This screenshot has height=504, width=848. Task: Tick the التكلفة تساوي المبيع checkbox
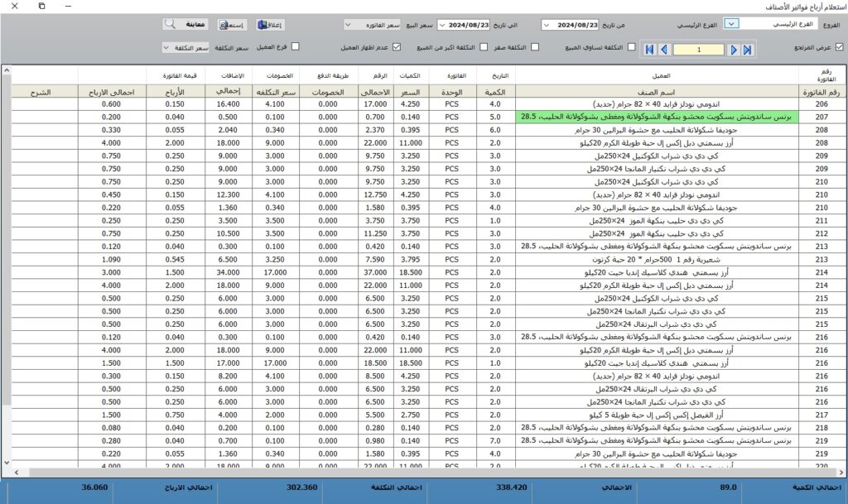click(x=632, y=47)
